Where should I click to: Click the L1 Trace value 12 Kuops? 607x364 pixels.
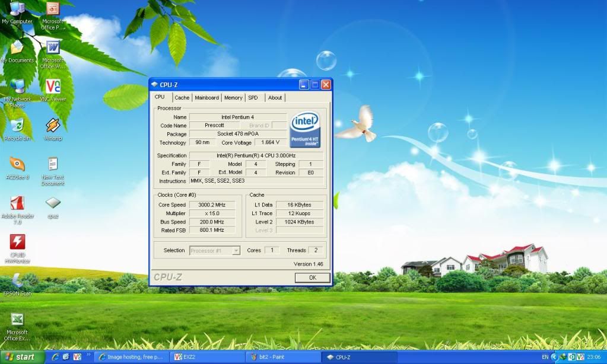click(x=299, y=213)
